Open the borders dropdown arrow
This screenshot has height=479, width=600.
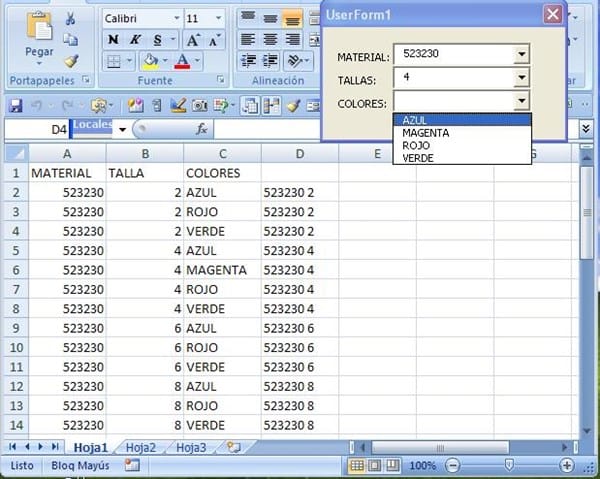(129, 60)
